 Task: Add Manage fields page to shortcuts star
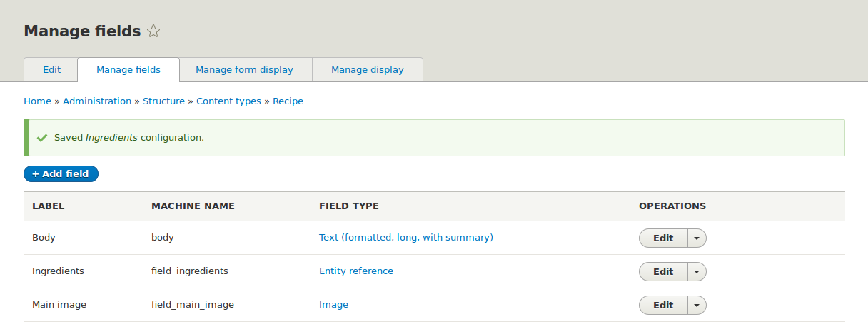153,31
